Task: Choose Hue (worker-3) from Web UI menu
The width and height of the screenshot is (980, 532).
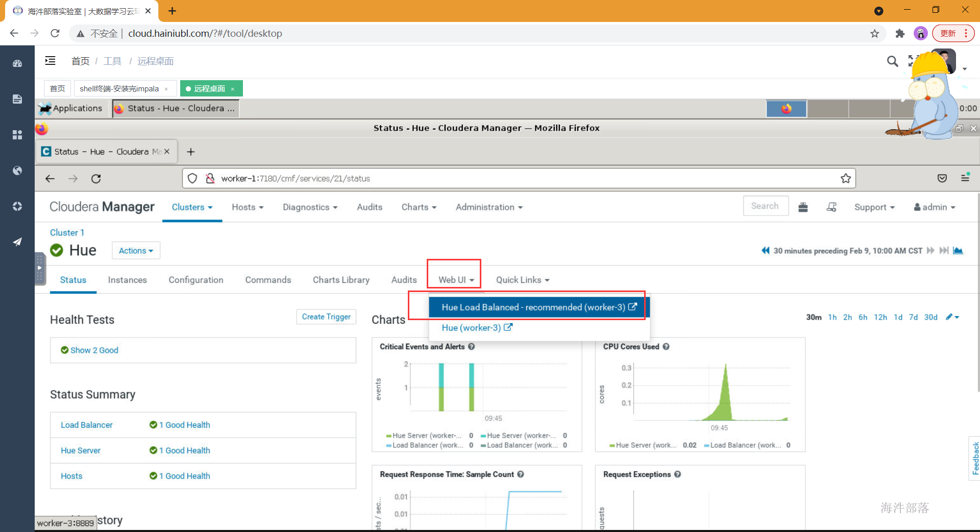Action: coord(477,328)
